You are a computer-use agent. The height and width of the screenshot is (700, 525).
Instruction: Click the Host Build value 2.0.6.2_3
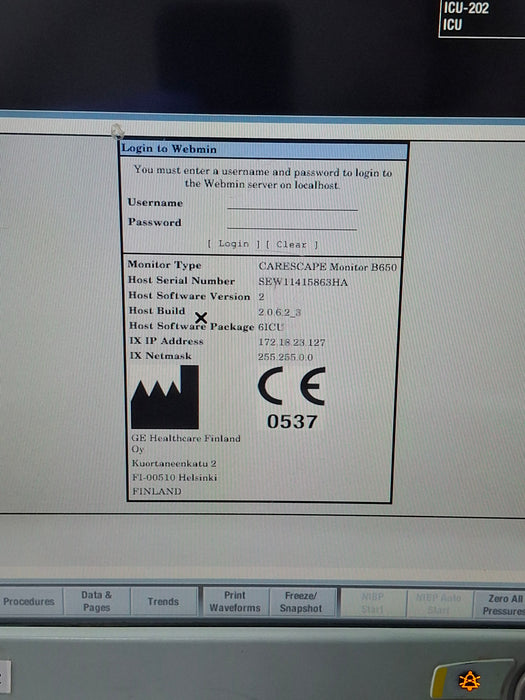click(x=279, y=312)
